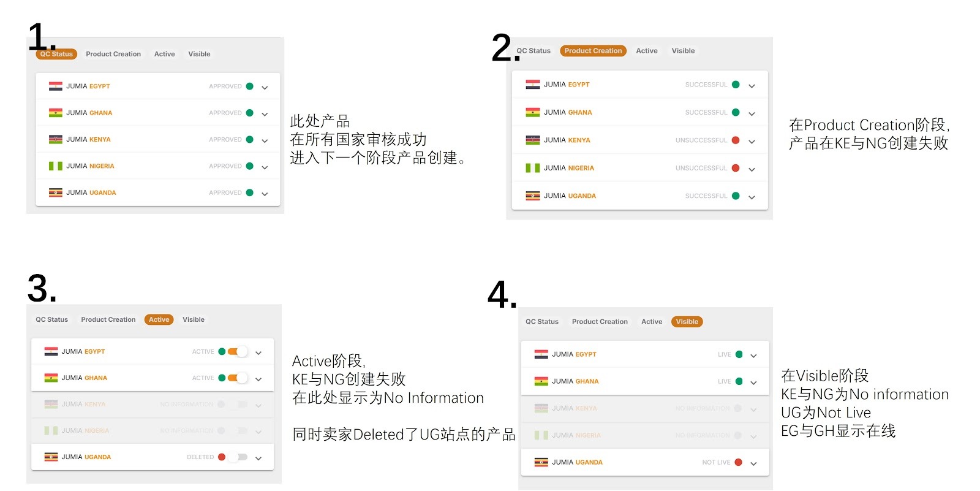Screen dimensions: 980x491
Task: Click green approved dot for Jumia Nigeria
Action: point(249,166)
